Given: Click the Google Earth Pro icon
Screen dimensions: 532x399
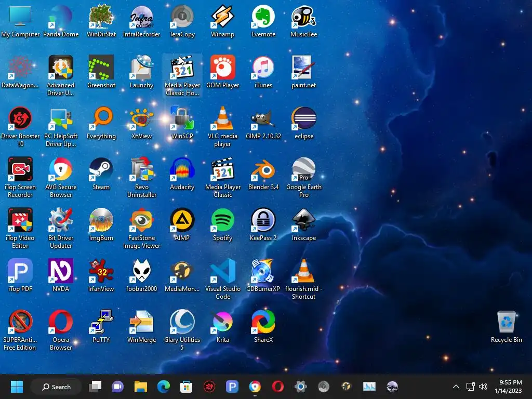Looking at the screenshot, I should click(303, 169).
